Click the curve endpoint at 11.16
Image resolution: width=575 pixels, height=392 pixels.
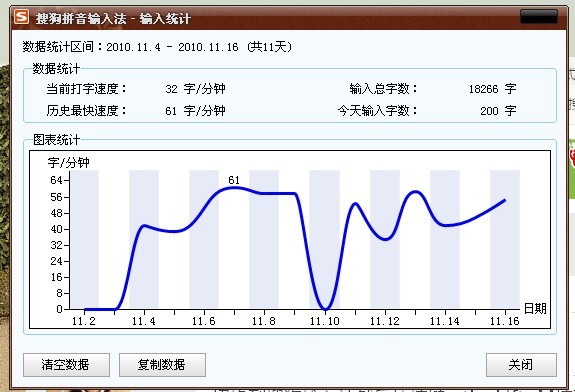click(504, 201)
